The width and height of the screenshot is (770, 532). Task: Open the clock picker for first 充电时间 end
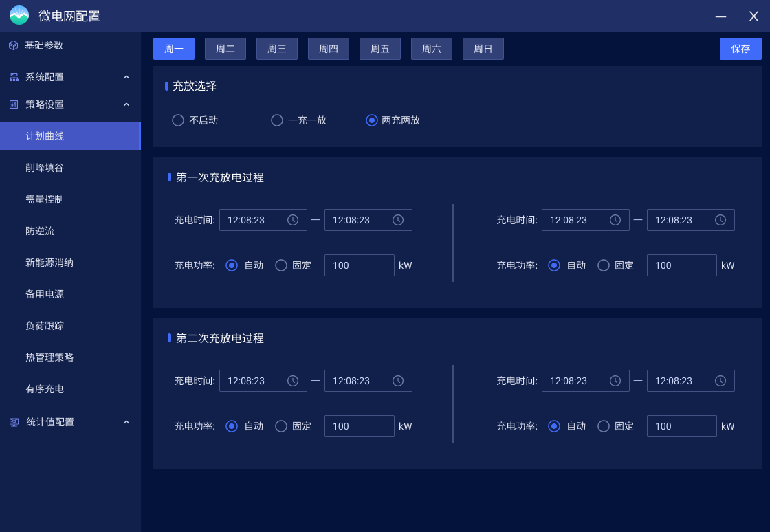point(397,220)
